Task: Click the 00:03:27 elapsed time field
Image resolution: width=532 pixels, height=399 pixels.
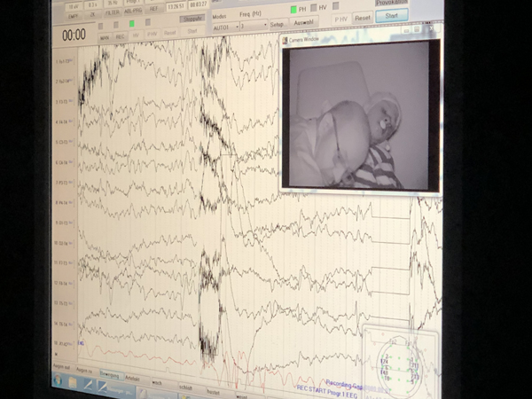Action: coord(197,4)
